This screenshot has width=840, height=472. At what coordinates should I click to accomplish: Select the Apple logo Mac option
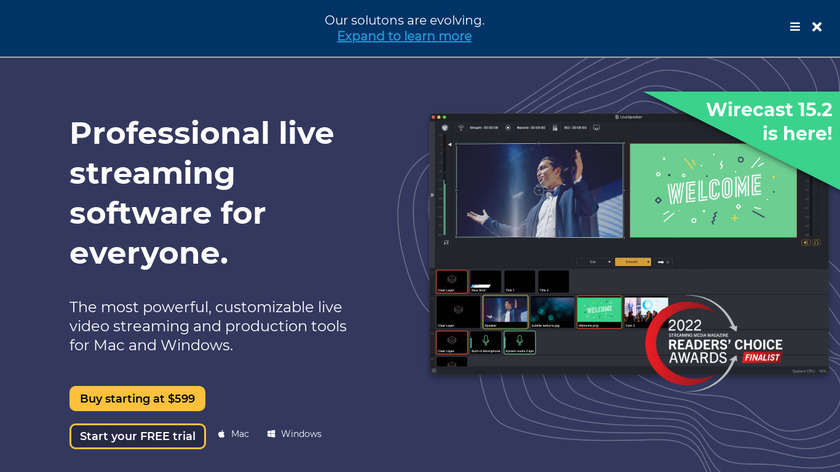tap(233, 434)
